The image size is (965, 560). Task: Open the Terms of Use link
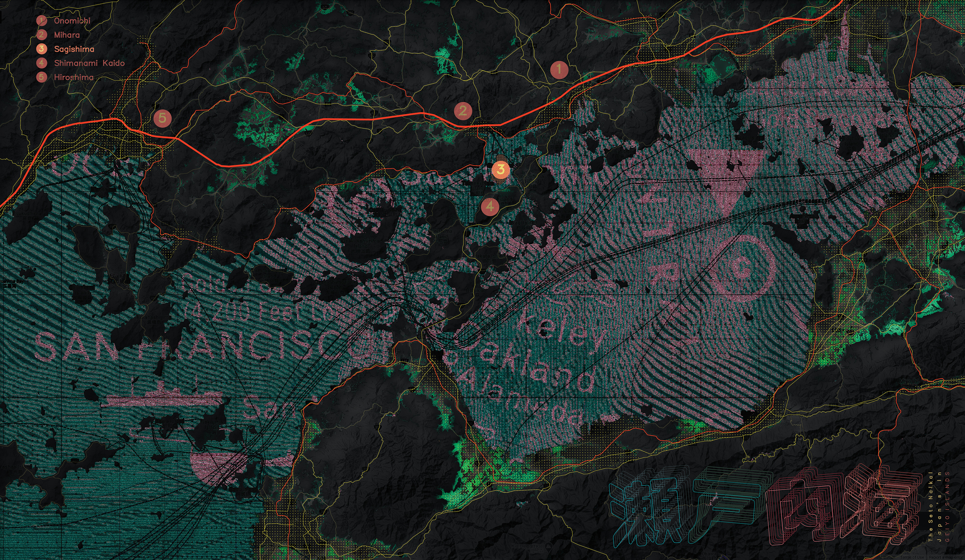913,557
